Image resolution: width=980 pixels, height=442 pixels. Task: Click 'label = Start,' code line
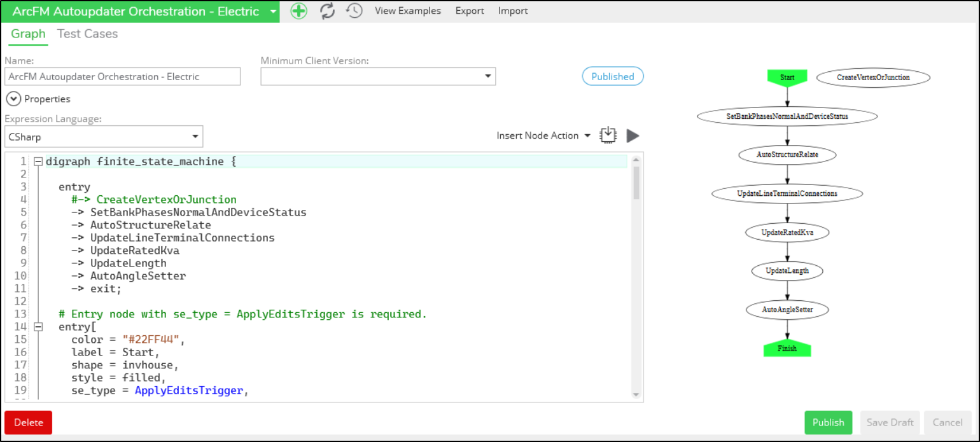[116, 352]
